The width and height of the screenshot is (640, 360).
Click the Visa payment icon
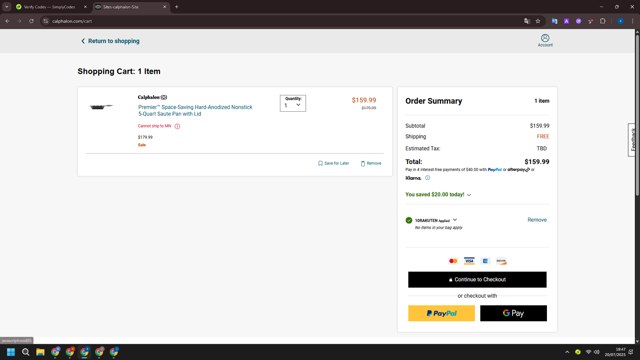pyautogui.click(x=469, y=261)
